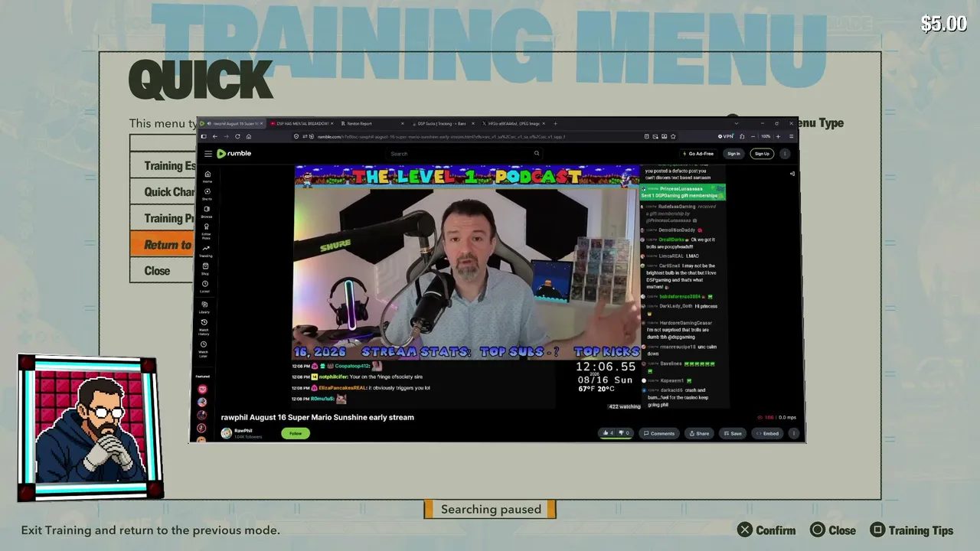
Task: Click the browser forward arrow
Action: click(x=226, y=136)
